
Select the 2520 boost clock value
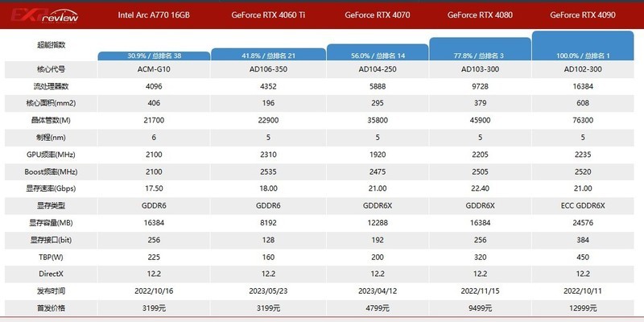(x=583, y=171)
